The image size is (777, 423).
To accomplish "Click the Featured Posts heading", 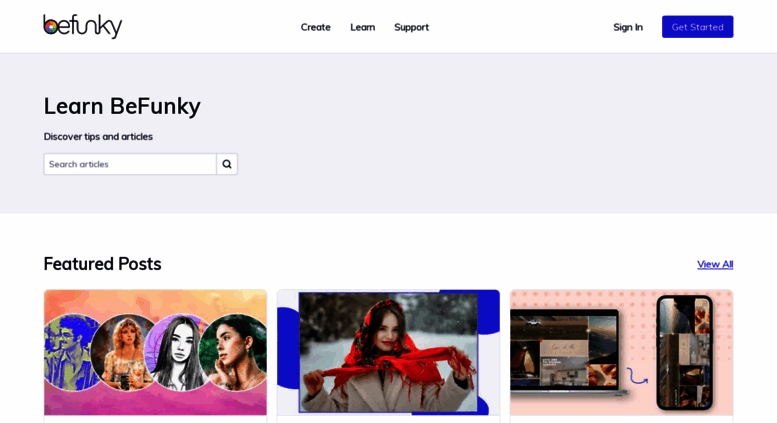I will point(103,264).
